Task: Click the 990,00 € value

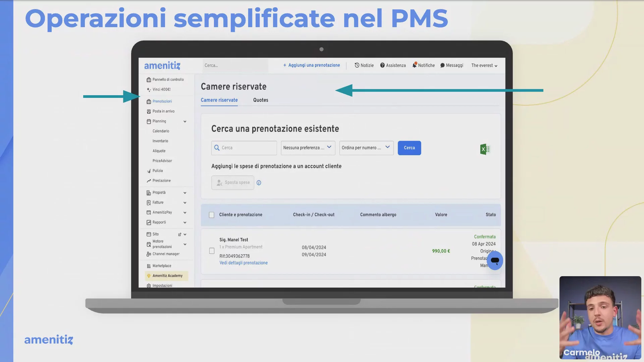Action: (441, 251)
